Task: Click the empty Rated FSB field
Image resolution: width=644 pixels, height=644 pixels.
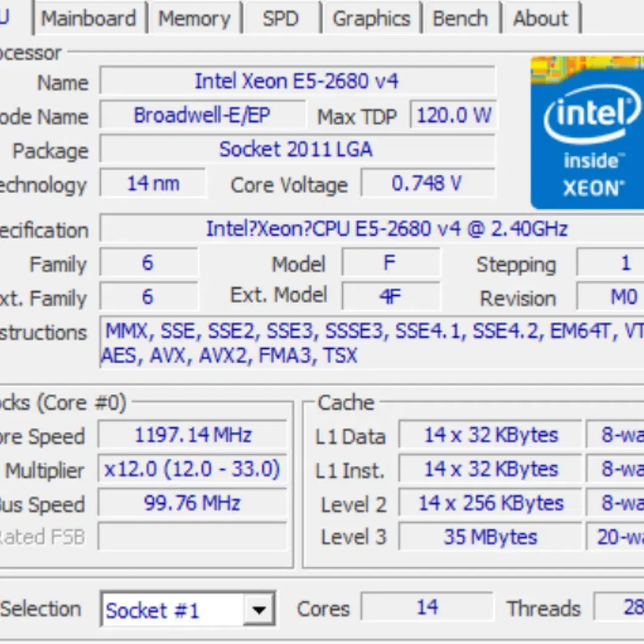Action: 193,536
